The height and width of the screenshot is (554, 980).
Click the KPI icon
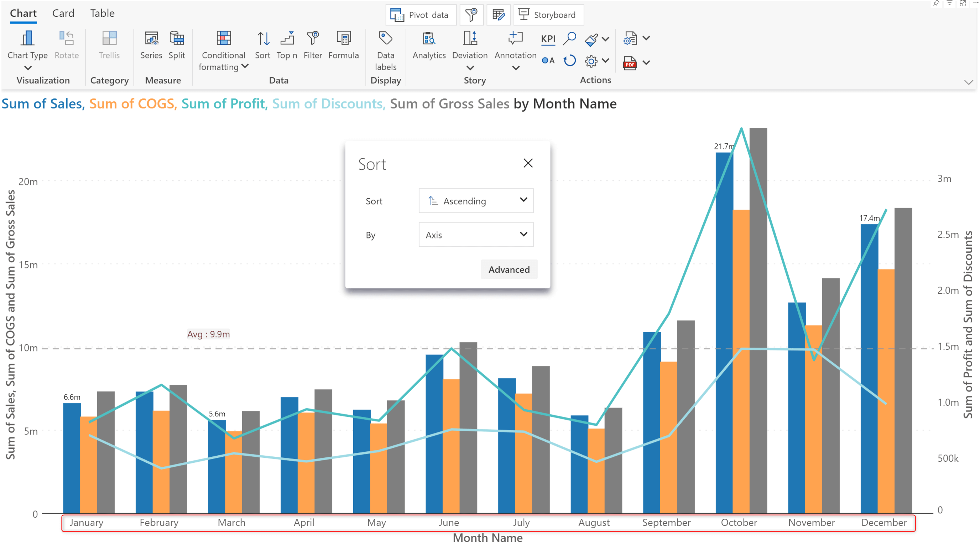point(548,39)
